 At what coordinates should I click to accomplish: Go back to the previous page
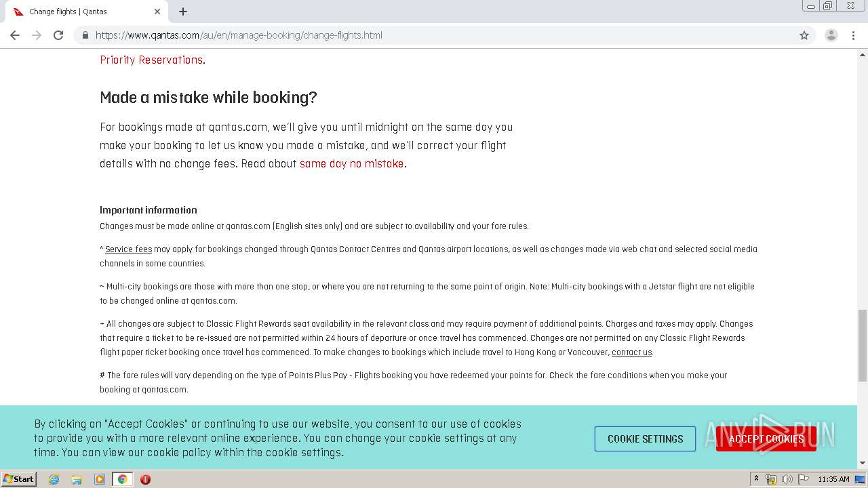pyautogui.click(x=15, y=35)
